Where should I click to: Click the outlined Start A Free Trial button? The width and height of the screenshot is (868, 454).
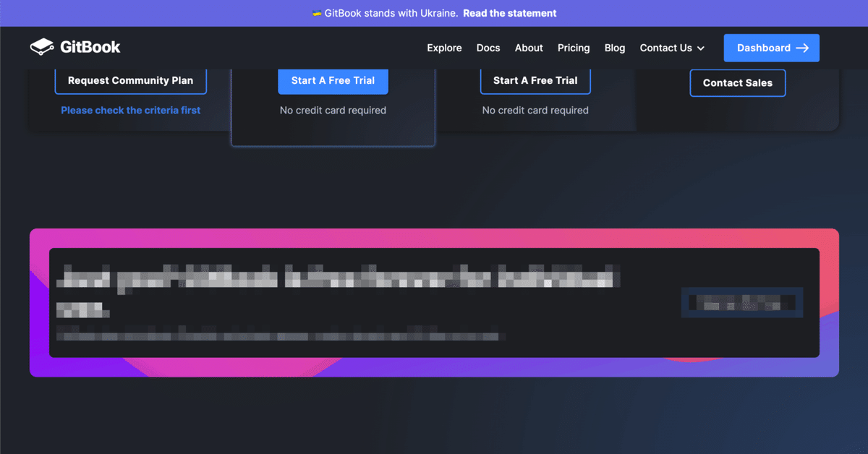[535, 81]
